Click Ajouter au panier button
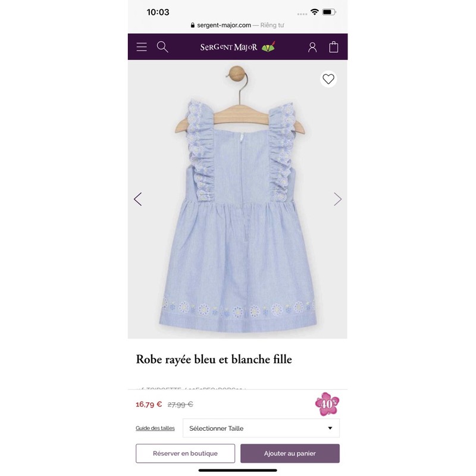This screenshot has height=476, width=476. tap(290, 453)
